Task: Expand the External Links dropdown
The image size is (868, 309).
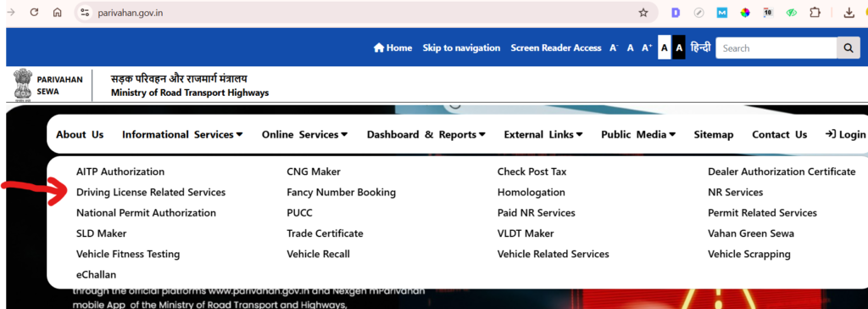Action: click(543, 134)
